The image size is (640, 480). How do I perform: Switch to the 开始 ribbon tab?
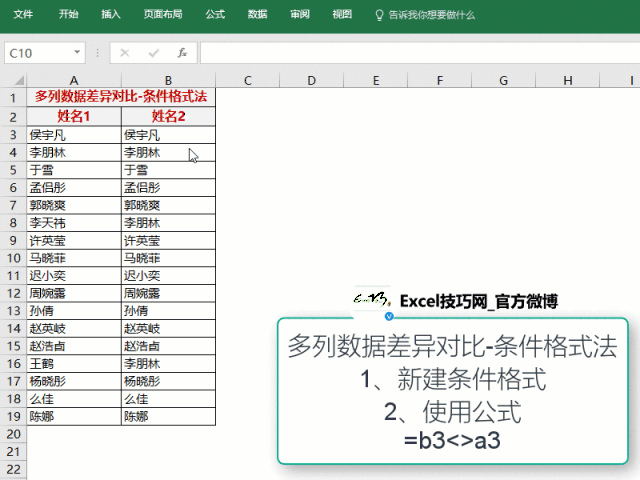[68, 15]
